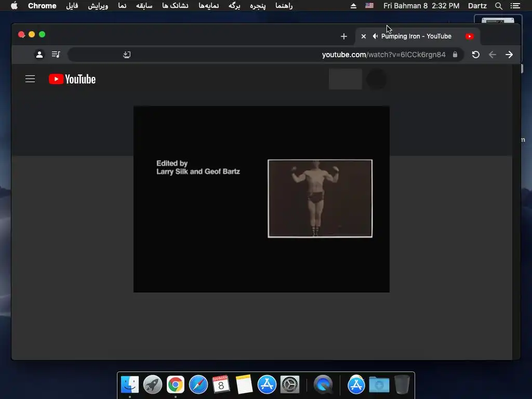Switch to Chrome in the Dock
This screenshot has width=532, height=399.
point(176,384)
